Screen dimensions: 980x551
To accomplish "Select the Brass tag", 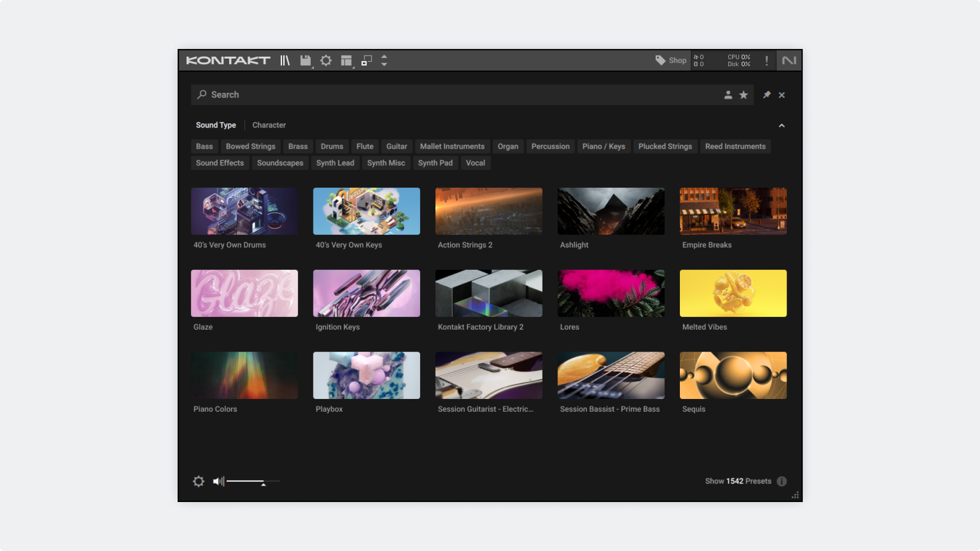I will (x=298, y=146).
